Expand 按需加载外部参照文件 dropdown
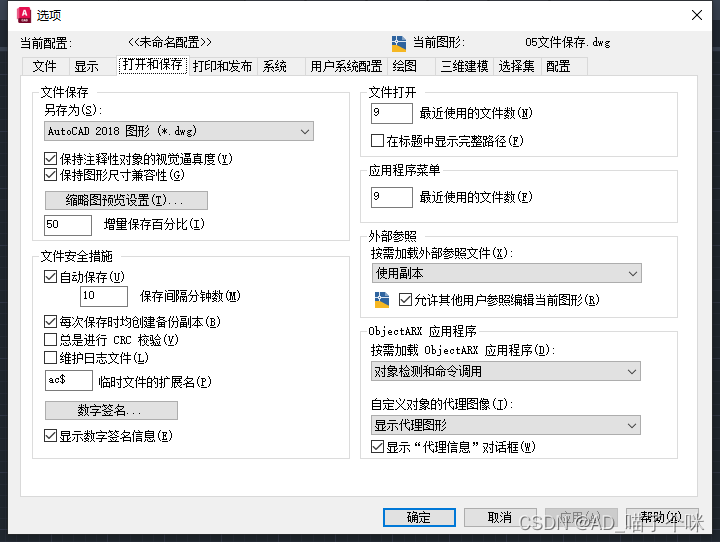Screen dimensions: 720x542 (506, 273)
